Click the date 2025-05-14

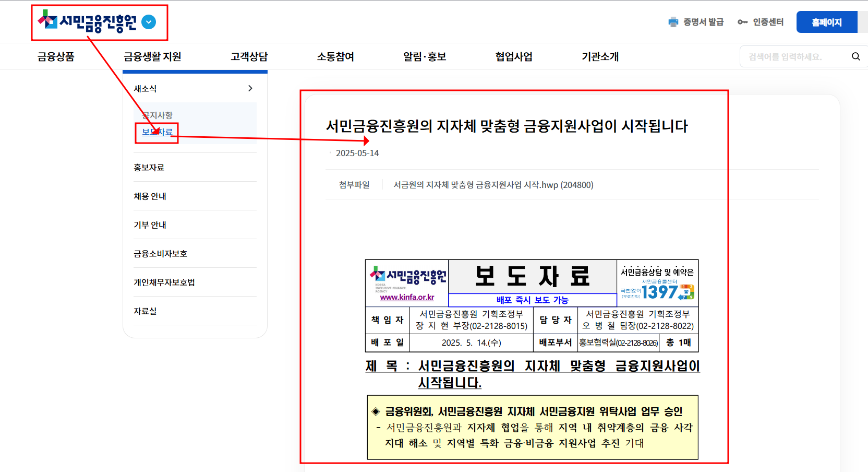tap(357, 153)
